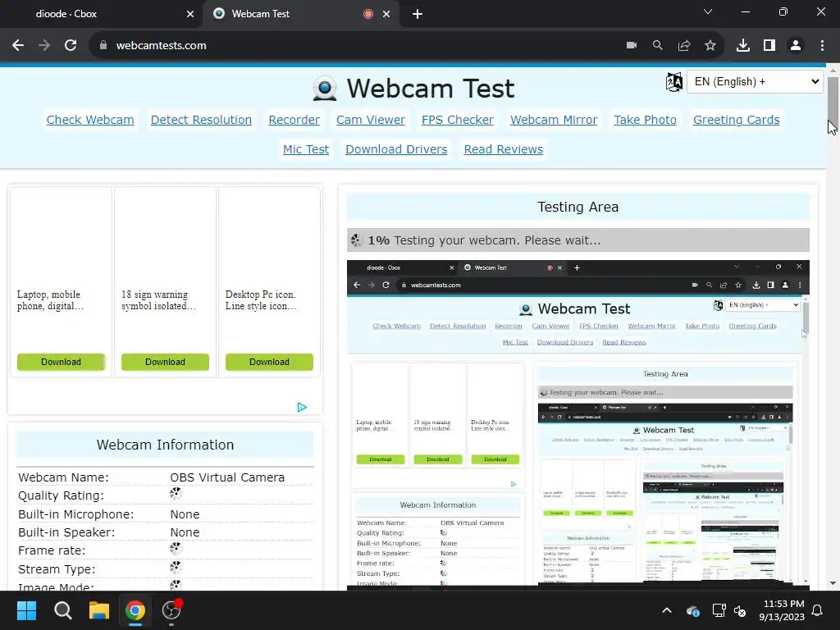Click the scrollbar down arrow
Screen dimensions: 840x630
(833, 583)
